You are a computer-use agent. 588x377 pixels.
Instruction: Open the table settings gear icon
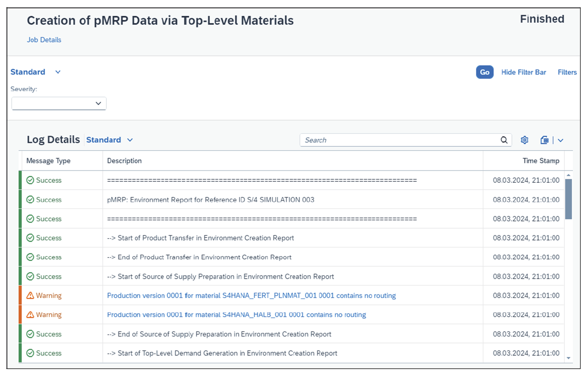pyautogui.click(x=524, y=140)
